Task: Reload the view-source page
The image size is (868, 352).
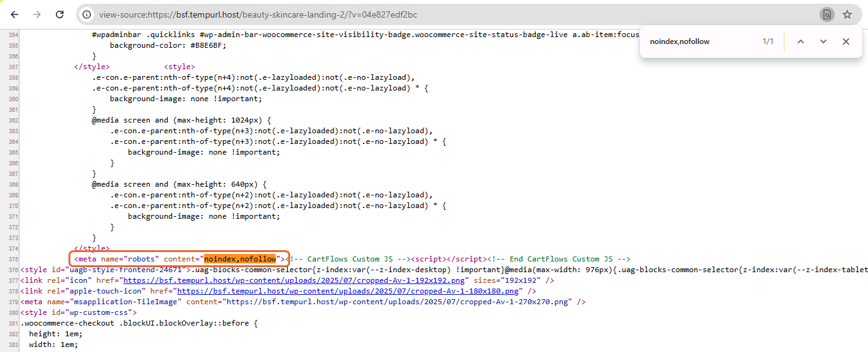Action: (x=60, y=14)
